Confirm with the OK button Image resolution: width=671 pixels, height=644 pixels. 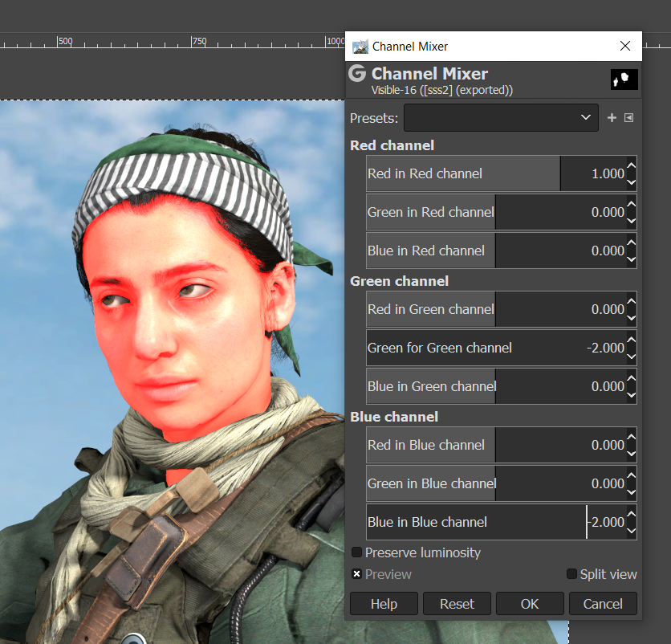[530, 604]
